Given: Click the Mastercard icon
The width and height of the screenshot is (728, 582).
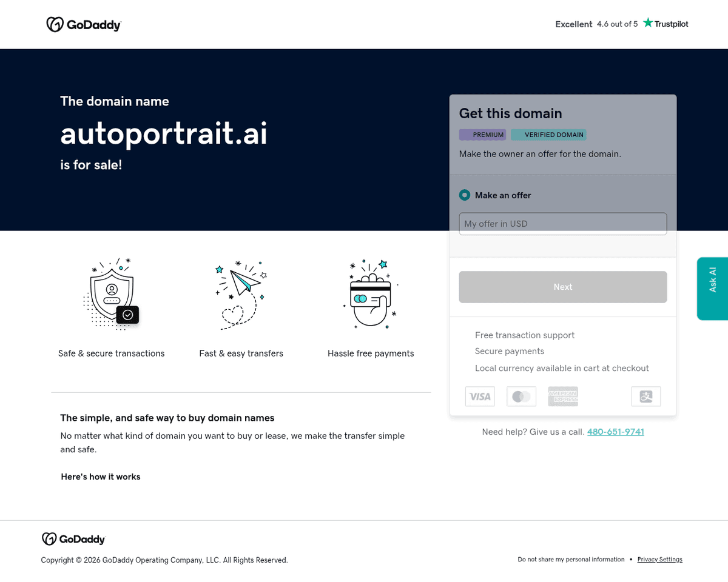Looking at the screenshot, I should tap(521, 396).
